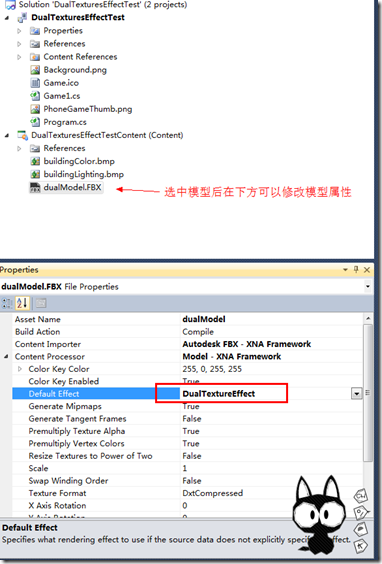This screenshot has height=564, width=382.
Task: Open the dualModel.FBX File Properties object selector
Action: pos(368,287)
